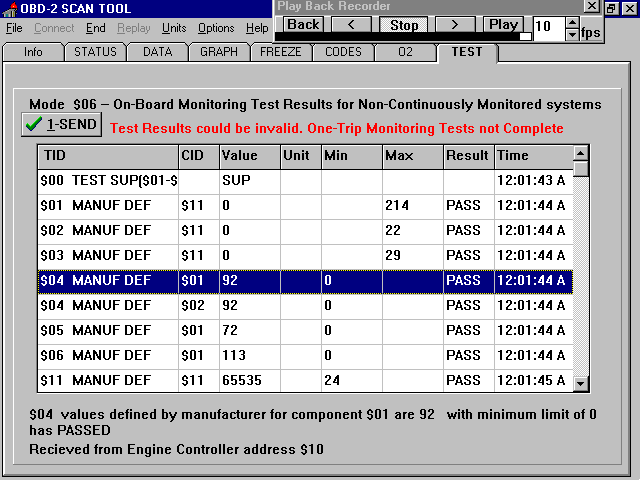Viewport: 640px width, 480px height.
Task: Open the Units menu
Action: point(174,28)
